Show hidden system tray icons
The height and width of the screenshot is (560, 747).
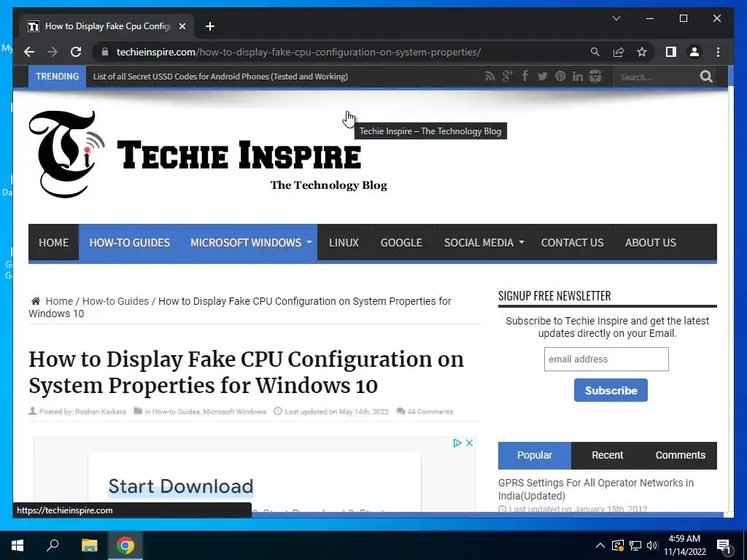[600, 545]
